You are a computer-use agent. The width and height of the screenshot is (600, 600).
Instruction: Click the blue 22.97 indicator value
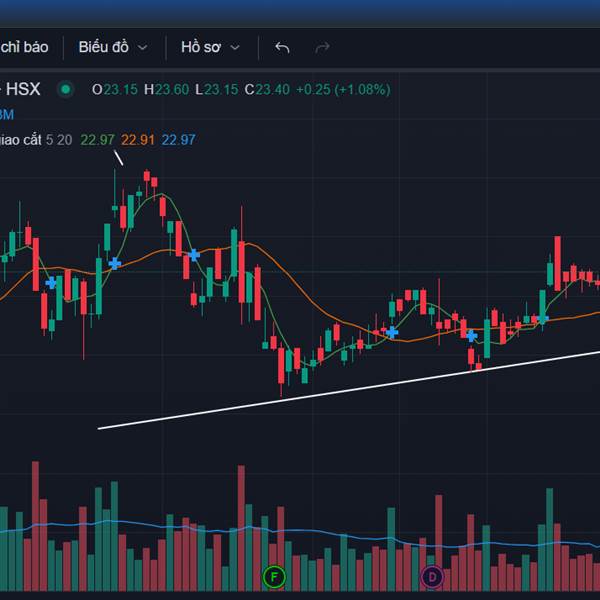tap(178, 140)
